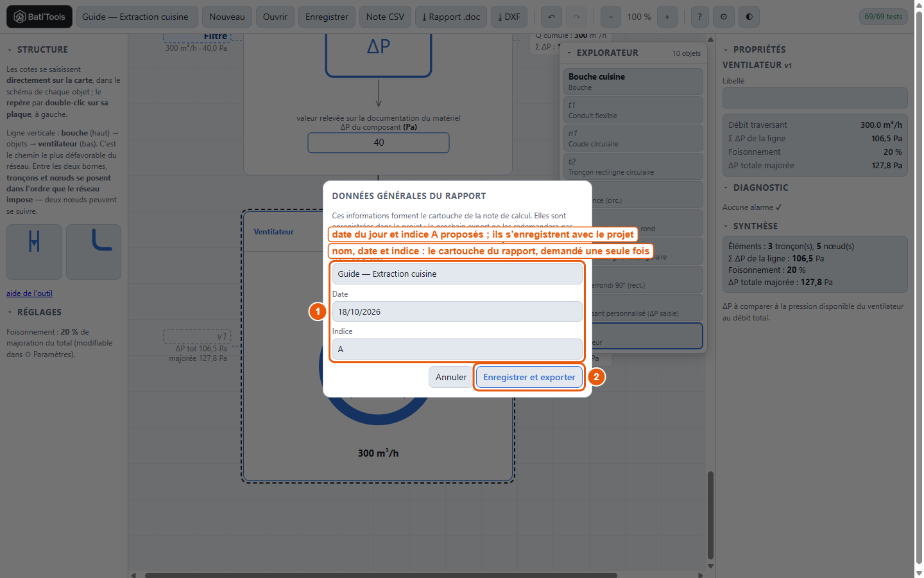
Task: Download the DXF export
Action: 509,17
